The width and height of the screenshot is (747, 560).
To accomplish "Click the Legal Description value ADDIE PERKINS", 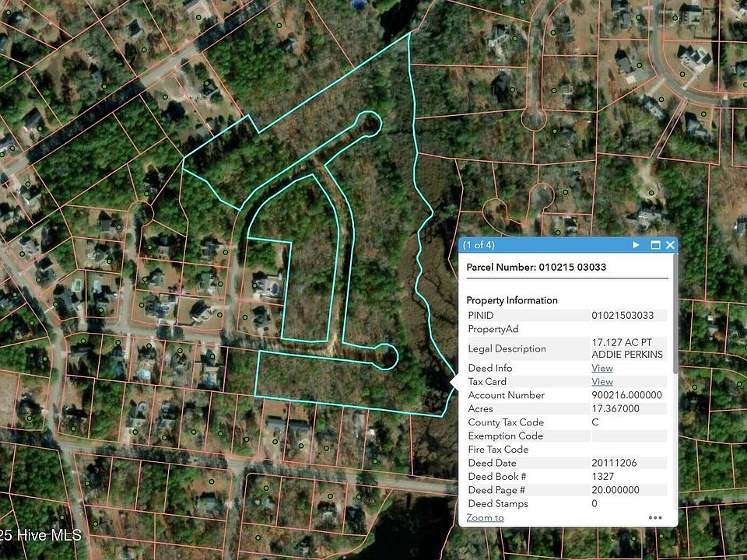I will (628, 355).
